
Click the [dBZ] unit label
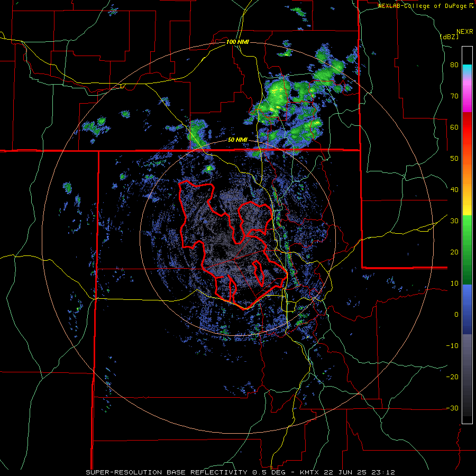(x=449, y=36)
